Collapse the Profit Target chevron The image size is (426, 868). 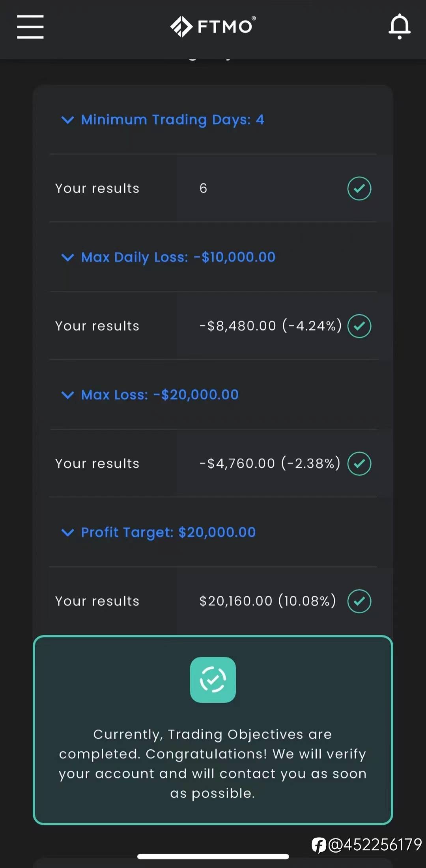(68, 532)
